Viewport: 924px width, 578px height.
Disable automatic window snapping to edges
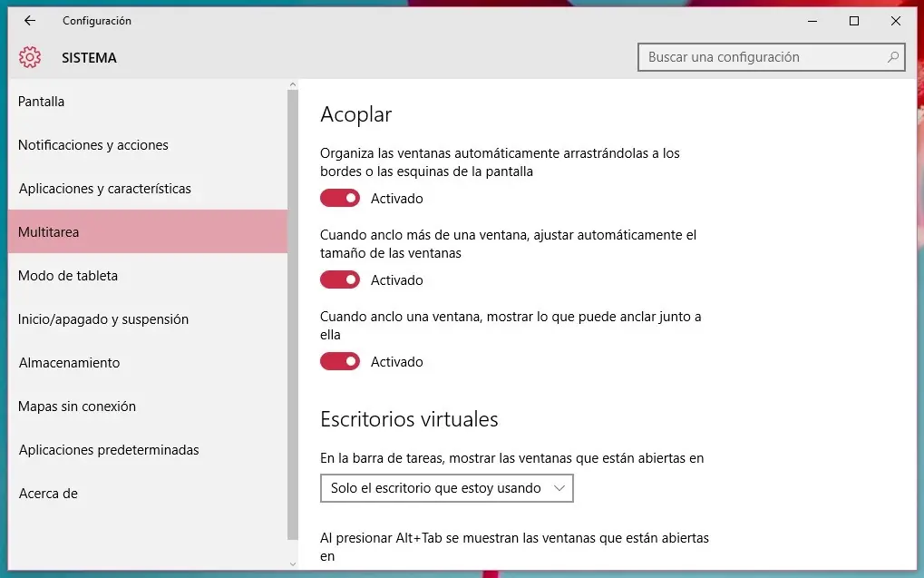coord(339,197)
